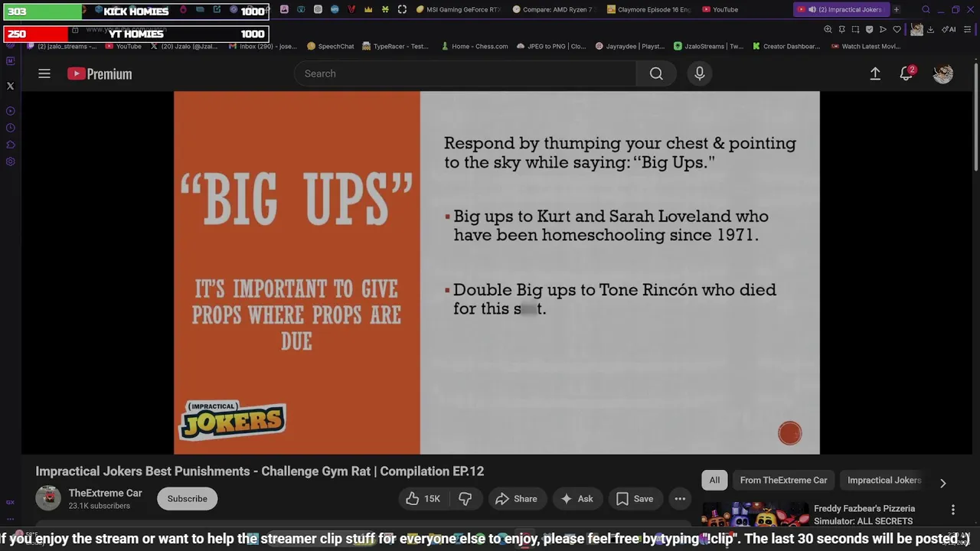Open the YouTube notifications bell

pos(906,73)
